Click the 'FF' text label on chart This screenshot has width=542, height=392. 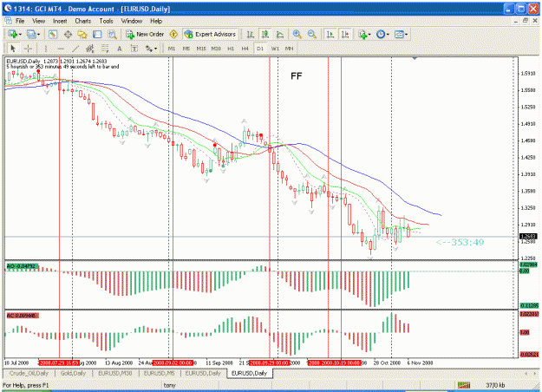pyautogui.click(x=297, y=76)
